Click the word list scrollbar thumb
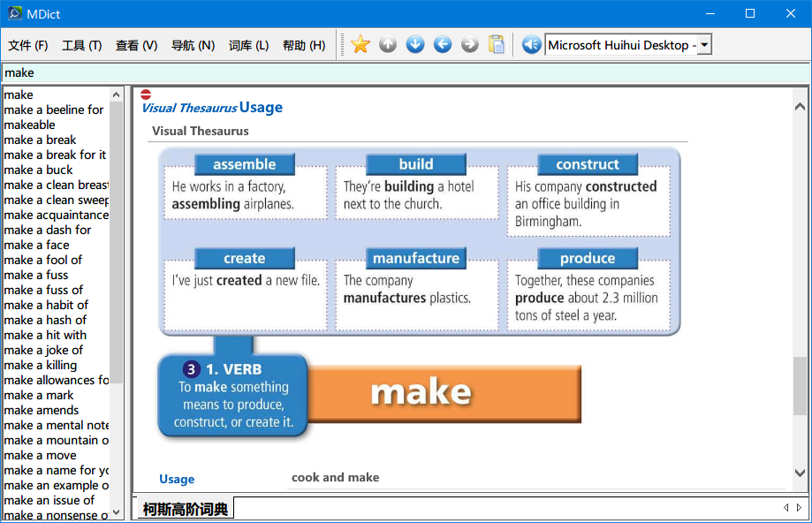 pos(116,242)
